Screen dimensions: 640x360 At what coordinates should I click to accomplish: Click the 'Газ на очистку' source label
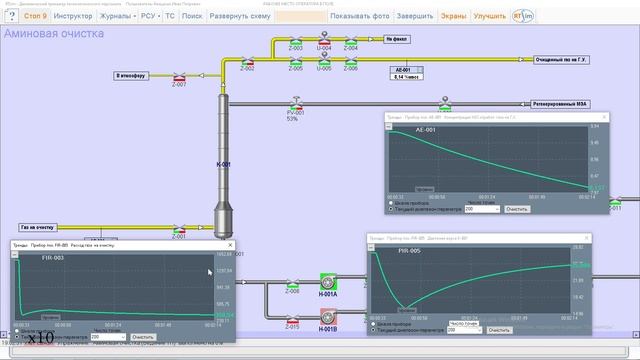[38, 227]
